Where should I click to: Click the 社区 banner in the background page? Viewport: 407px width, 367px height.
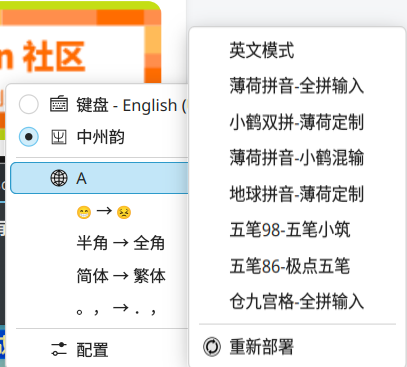point(53,57)
